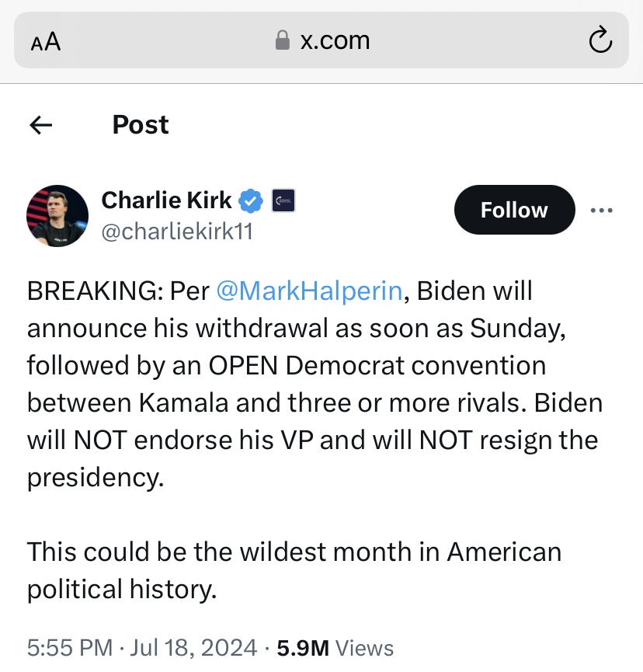Tap the 5.9M Views count
Viewport: 643px width, 672px height.
(x=335, y=648)
